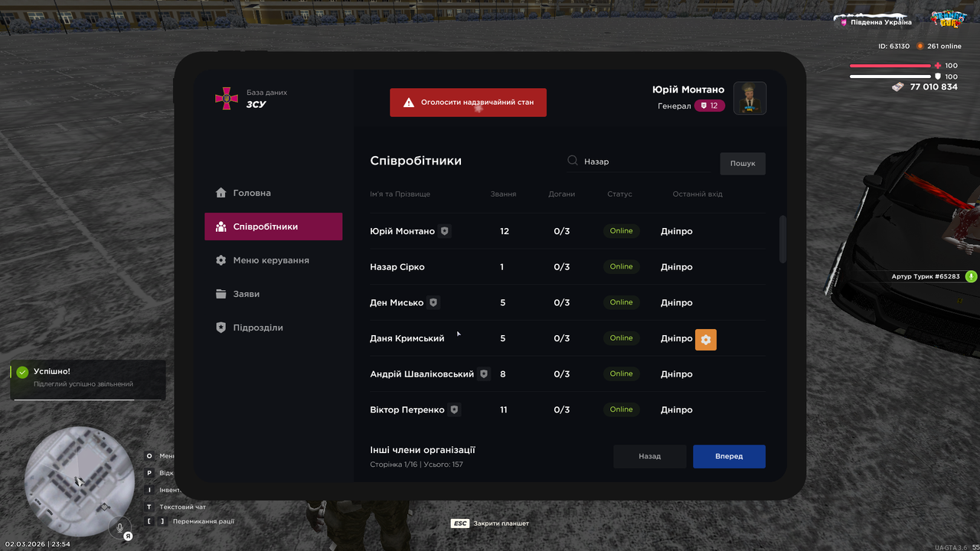Click the folder icon beside Заяви
This screenshot has width=980, height=551.
tap(221, 294)
